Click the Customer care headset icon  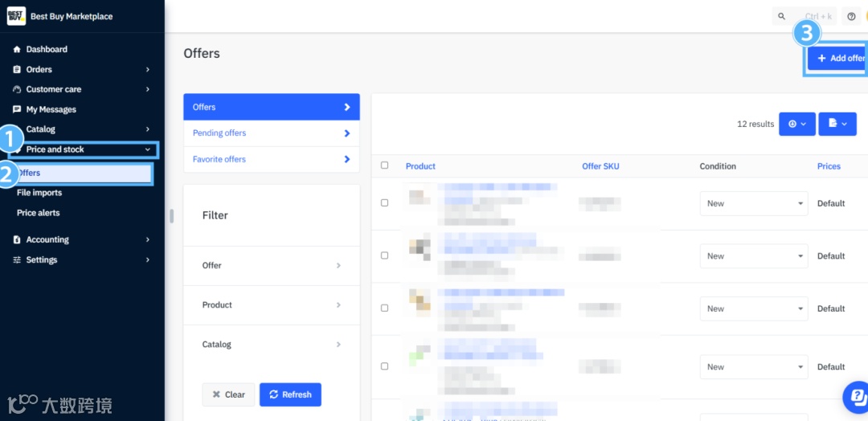[17, 89]
